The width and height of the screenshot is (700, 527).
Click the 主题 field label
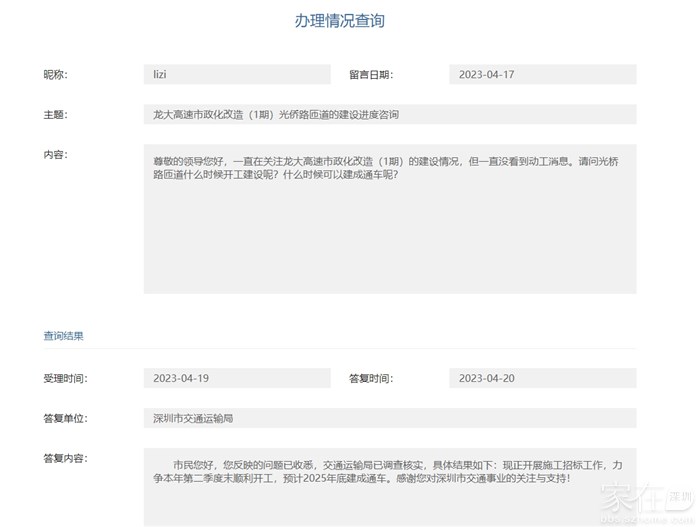(x=55, y=115)
